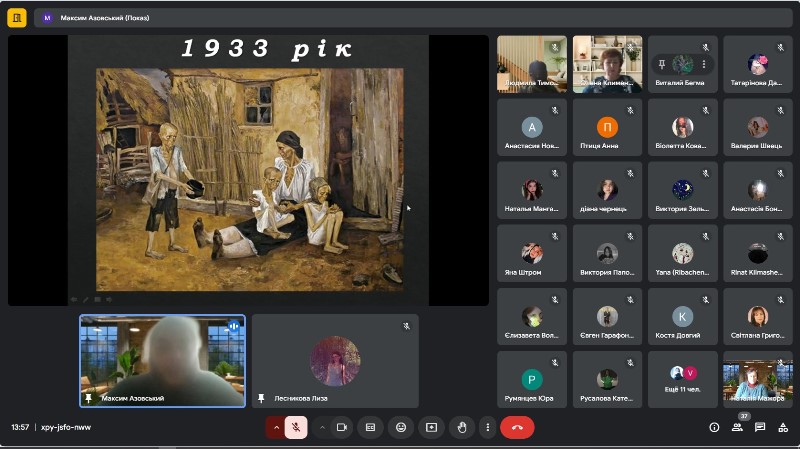The image size is (800, 449).
Task: Open the chat panel icon
Action: tap(760, 428)
